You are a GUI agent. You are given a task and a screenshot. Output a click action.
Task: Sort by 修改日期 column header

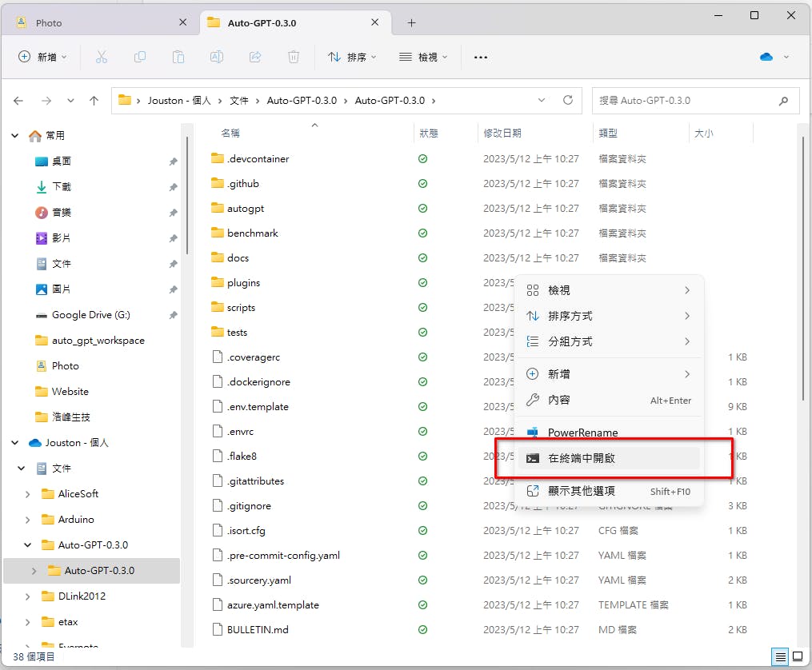click(502, 133)
